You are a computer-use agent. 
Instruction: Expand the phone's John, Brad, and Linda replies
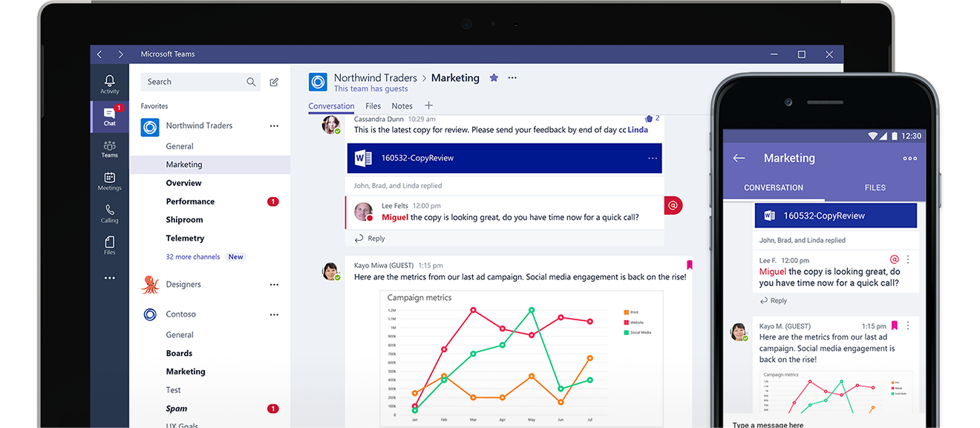[x=803, y=241]
